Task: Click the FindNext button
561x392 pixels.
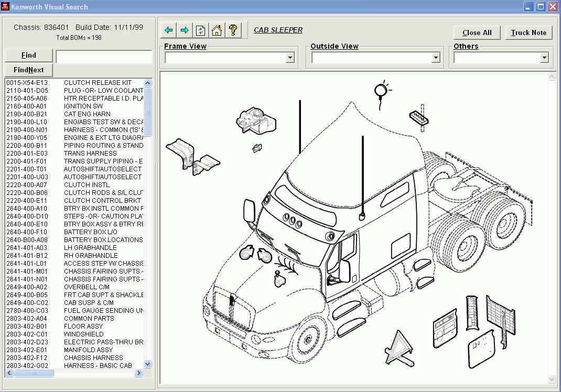Action: click(28, 70)
